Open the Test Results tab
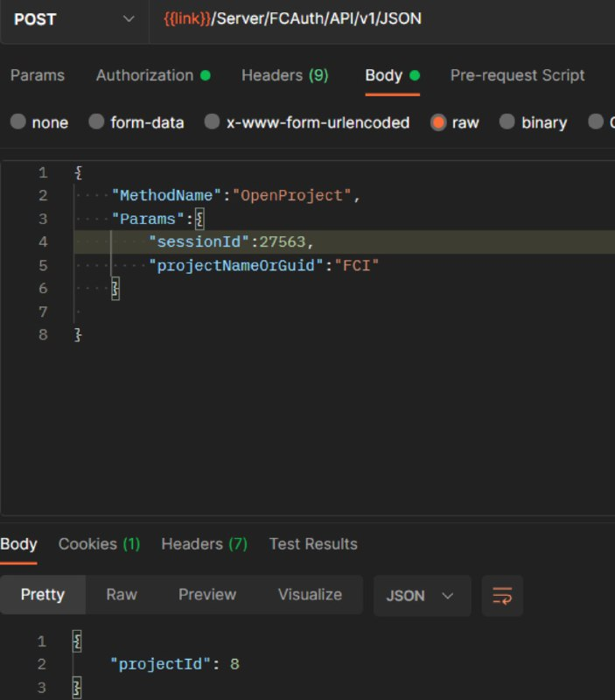Image resolution: width=615 pixels, height=700 pixels. 313,544
